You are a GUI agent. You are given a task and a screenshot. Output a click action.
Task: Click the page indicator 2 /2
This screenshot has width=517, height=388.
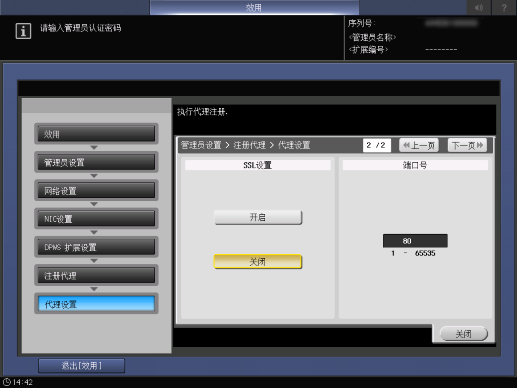[377, 145]
